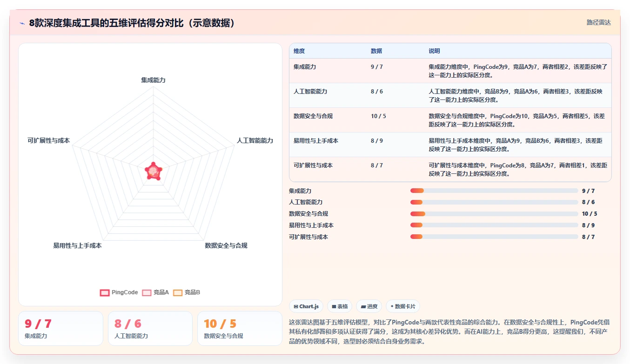
Task: Select the 可扩展性与成本 cell in the table
Action: [x=313, y=165]
